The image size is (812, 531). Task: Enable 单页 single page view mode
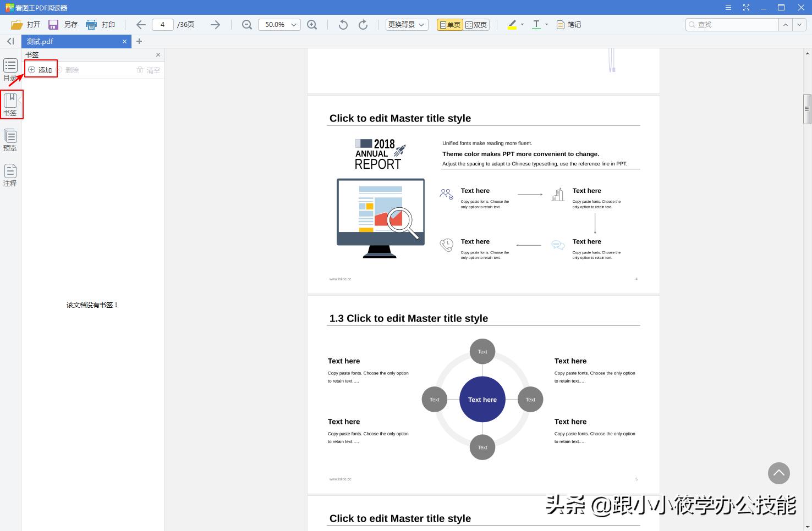pos(449,24)
